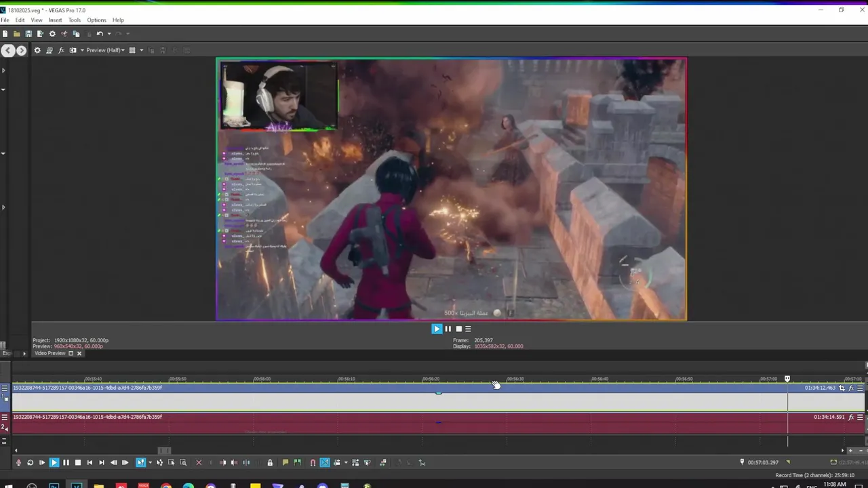Create a new project from toolbar

[5, 34]
